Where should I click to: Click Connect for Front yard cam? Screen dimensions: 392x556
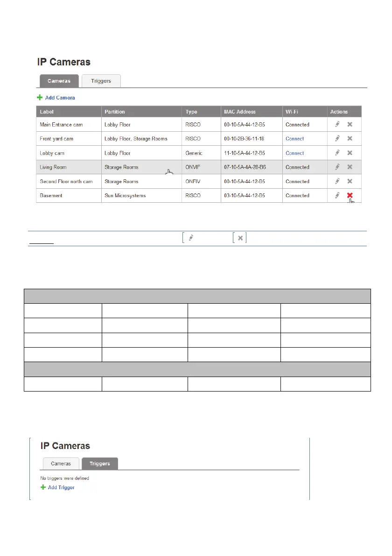294,139
